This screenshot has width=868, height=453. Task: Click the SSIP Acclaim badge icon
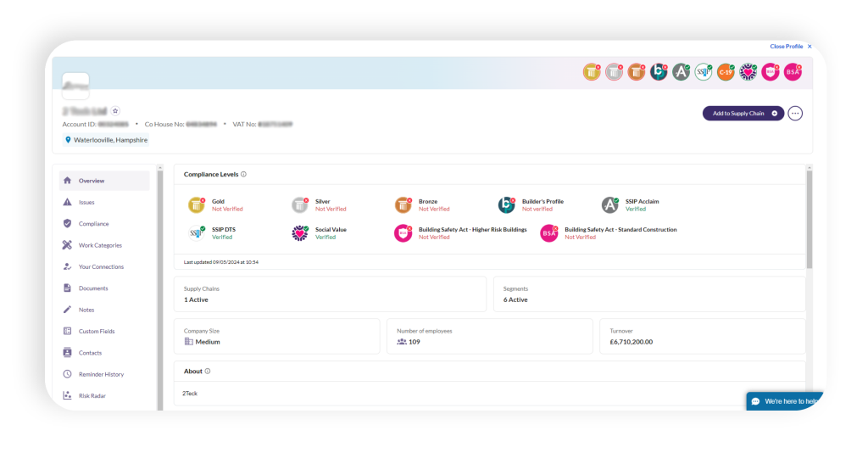pyautogui.click(x=609, y=205)
